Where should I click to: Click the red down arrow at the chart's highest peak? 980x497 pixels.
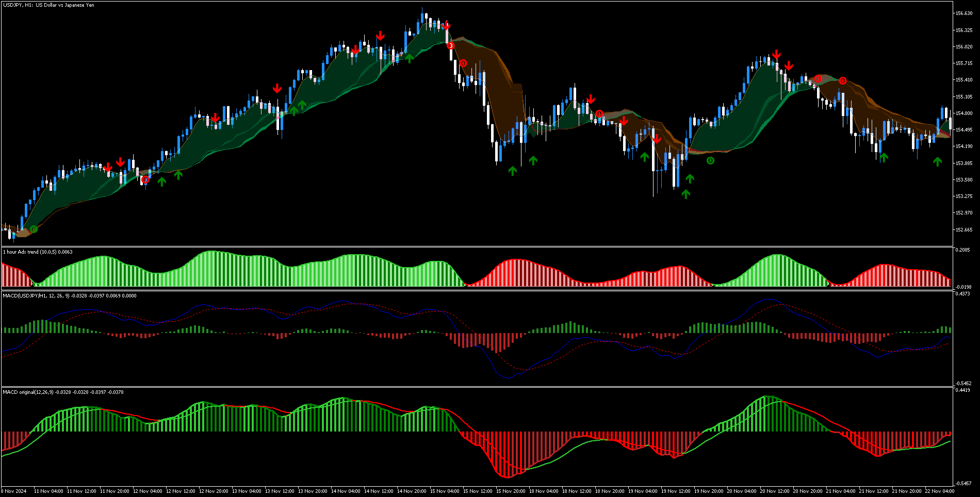pos(446,25)
